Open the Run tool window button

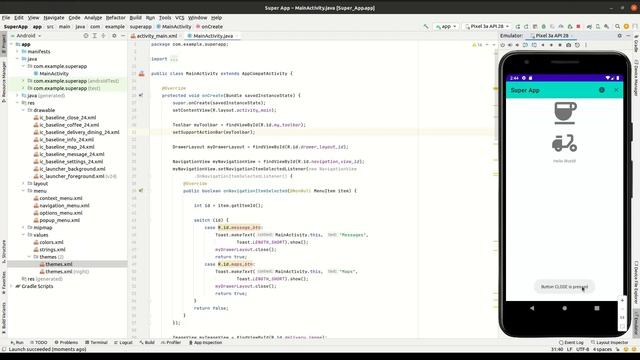(17, 342)
